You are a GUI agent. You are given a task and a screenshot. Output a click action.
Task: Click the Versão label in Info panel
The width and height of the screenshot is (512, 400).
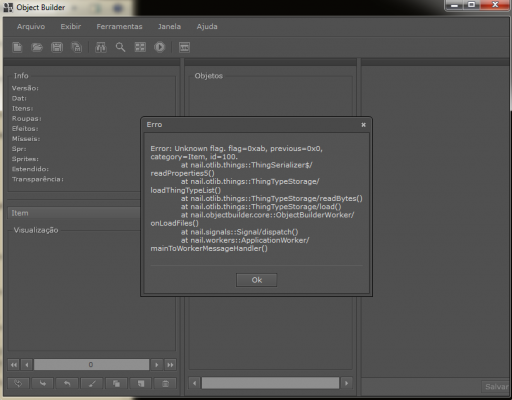(x=25, y=88)
